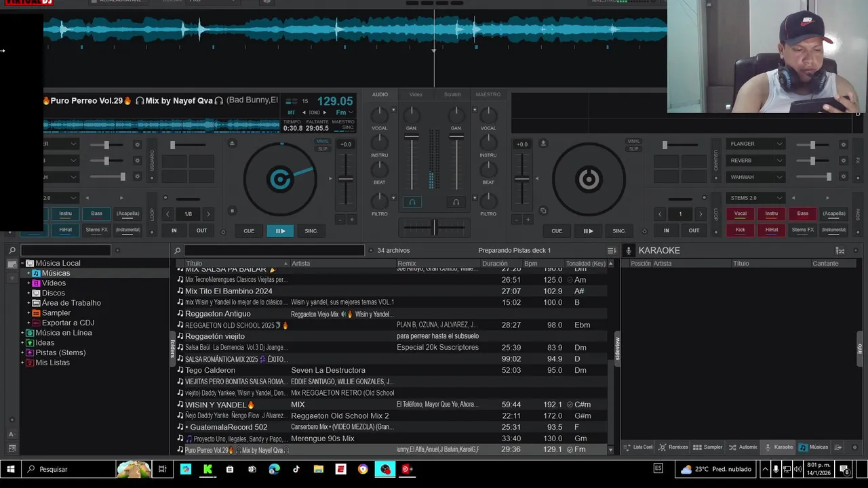Open the Automix tab in the side panel
The image size is (868, 488).
(x=743, y=447)
